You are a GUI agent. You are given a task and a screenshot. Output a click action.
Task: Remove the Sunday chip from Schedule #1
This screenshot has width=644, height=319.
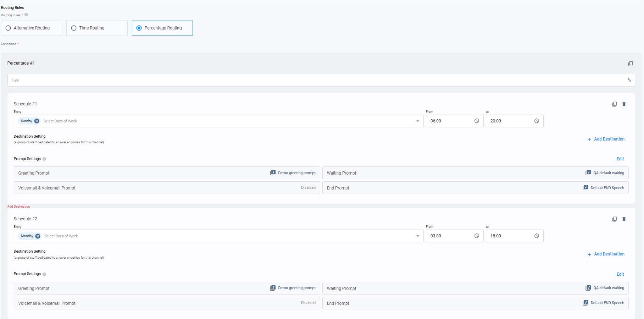tap(37, 121)
